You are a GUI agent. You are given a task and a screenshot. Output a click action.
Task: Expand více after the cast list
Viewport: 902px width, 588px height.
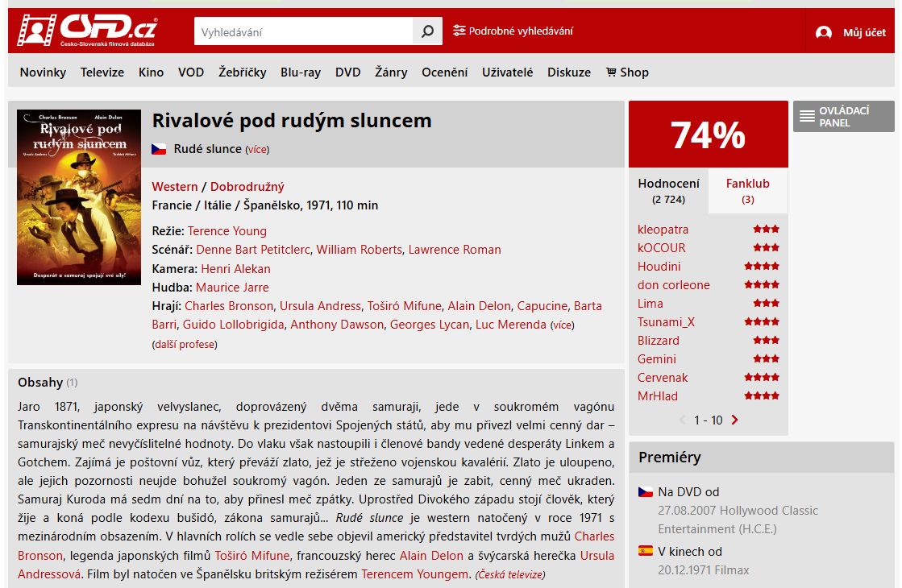tap(562, 325)
